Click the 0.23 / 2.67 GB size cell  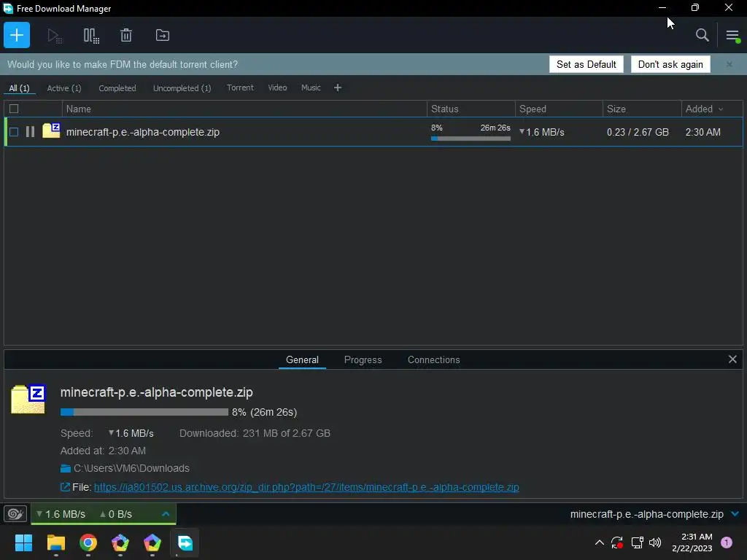[638, 133]
